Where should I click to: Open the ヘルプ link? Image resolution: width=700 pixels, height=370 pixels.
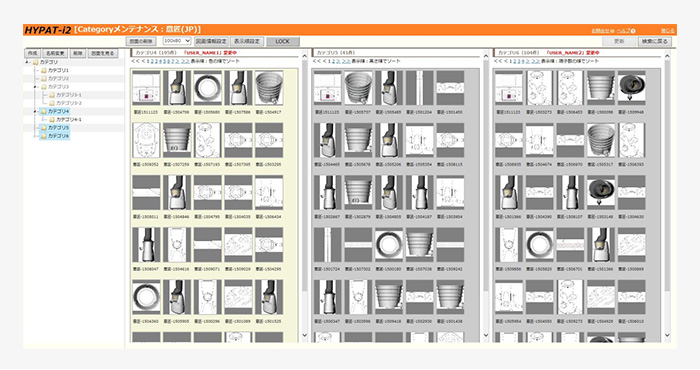click(623, 31)
